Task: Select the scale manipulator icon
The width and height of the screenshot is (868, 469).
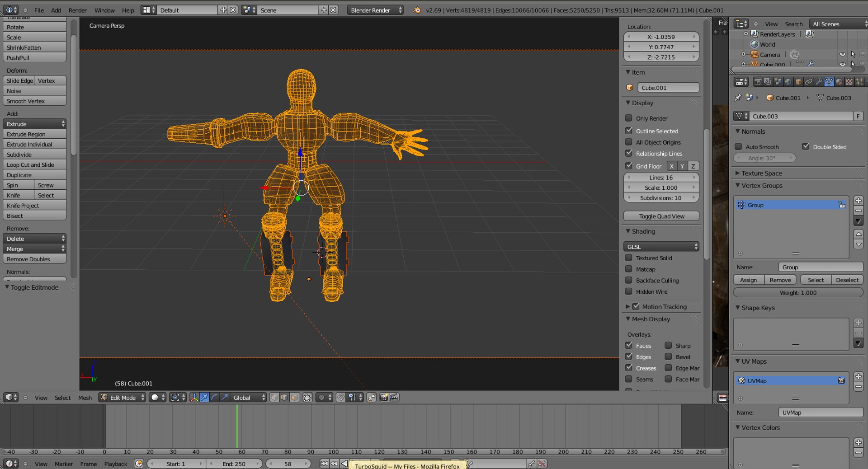Action: coord(225,398)
